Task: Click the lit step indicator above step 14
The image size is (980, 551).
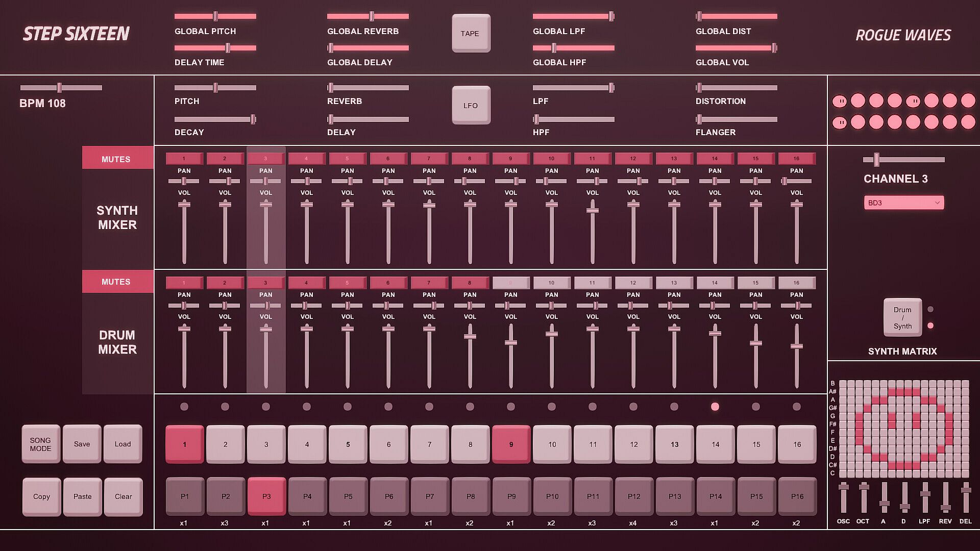Action: tap(715, 407)
